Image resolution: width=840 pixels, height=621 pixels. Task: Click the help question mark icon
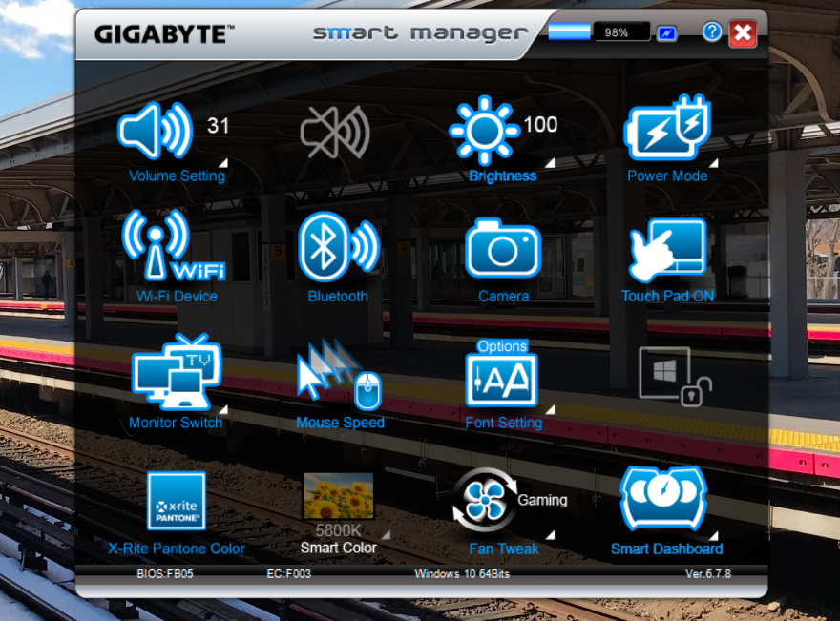coord(712,32)
